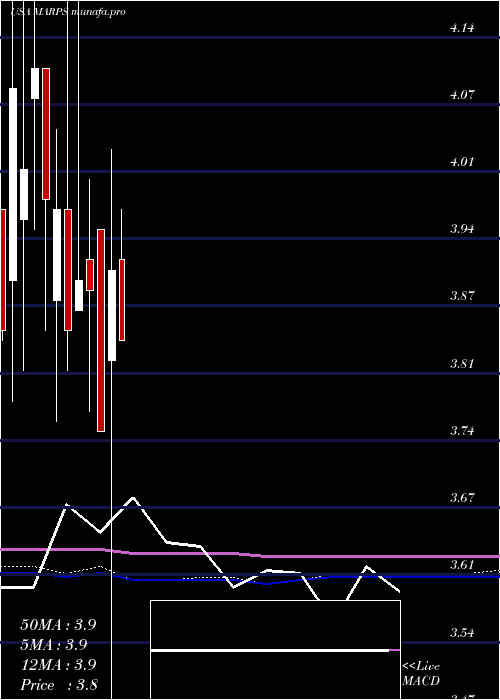Click the 3.87 price axis label
Image resolution: width=500 pixels, height=700 pixels.
coord(462,296)
